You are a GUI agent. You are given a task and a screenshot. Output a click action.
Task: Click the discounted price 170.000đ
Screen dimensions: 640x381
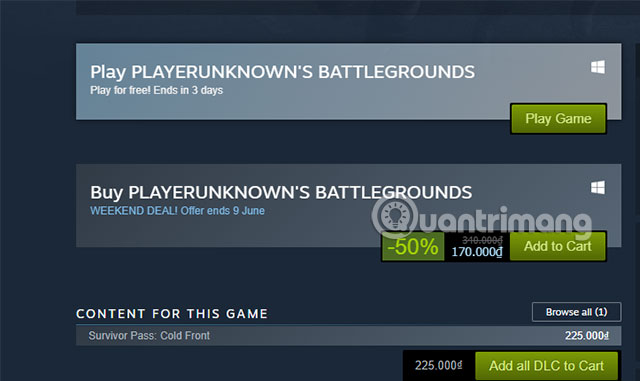[477, 252]
